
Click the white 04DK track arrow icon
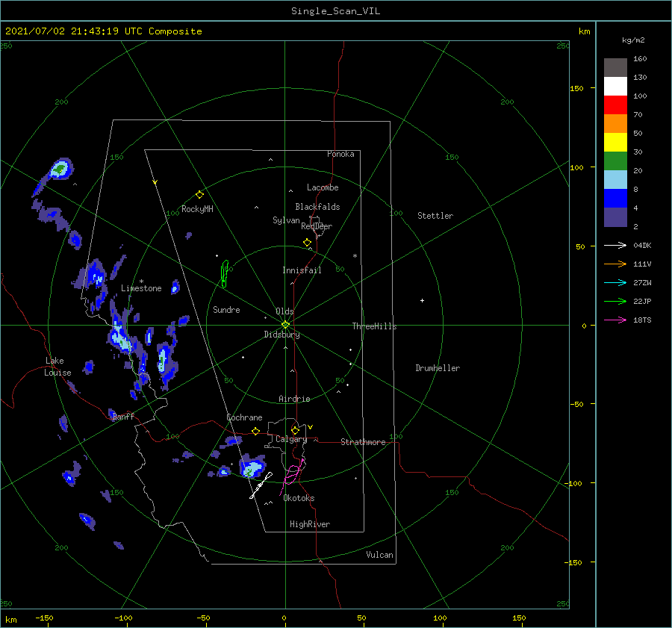[615, 245]
